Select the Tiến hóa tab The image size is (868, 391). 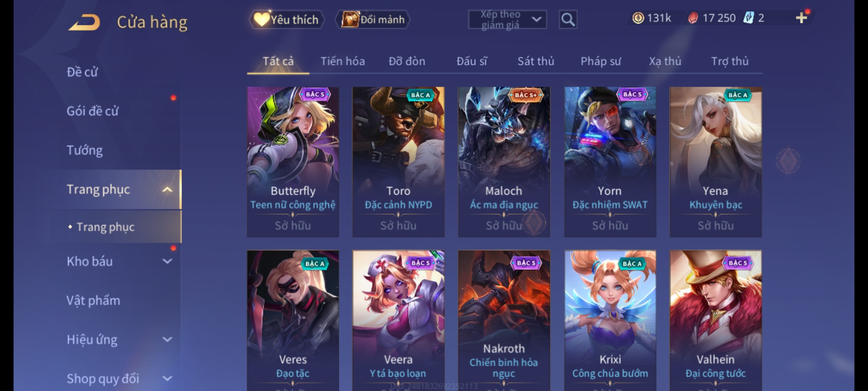(x=342, y=61)
